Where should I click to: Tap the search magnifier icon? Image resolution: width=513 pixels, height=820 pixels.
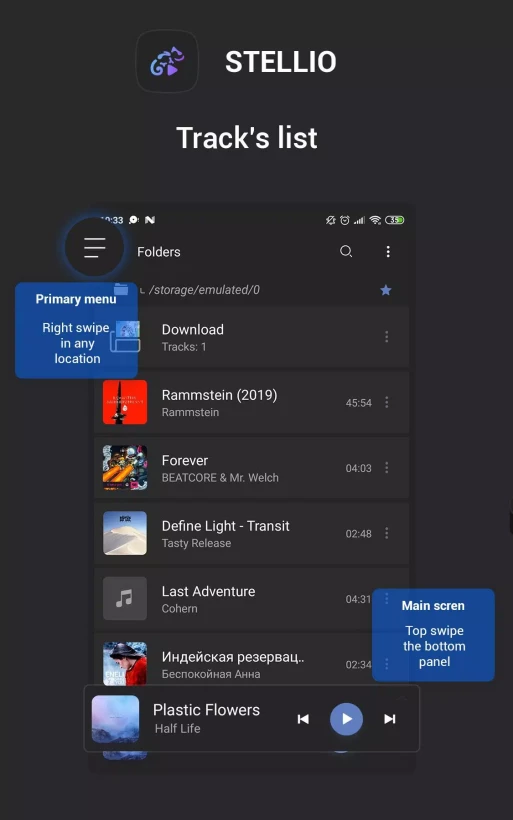tap(346, 252)
